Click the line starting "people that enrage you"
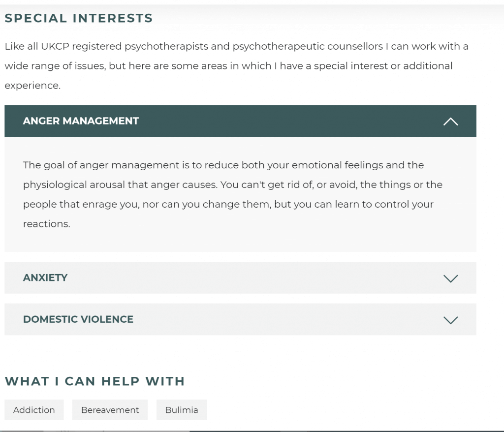504x432 pixels. (228, 204)
